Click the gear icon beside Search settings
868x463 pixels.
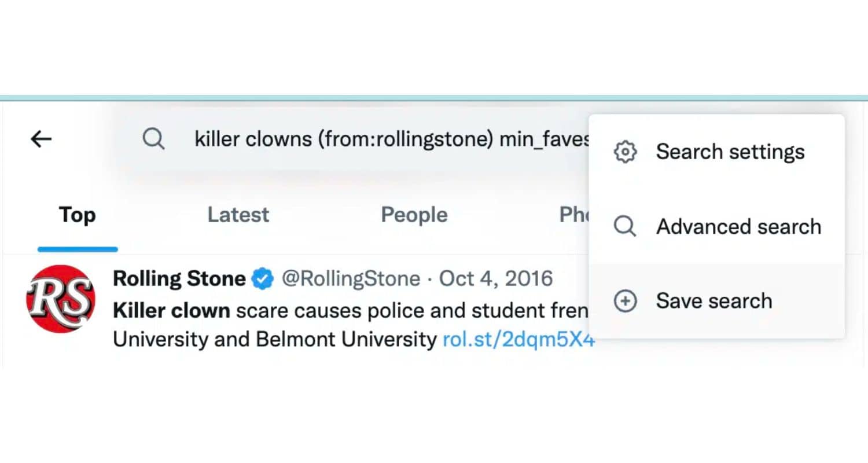[x=625, y=152]
